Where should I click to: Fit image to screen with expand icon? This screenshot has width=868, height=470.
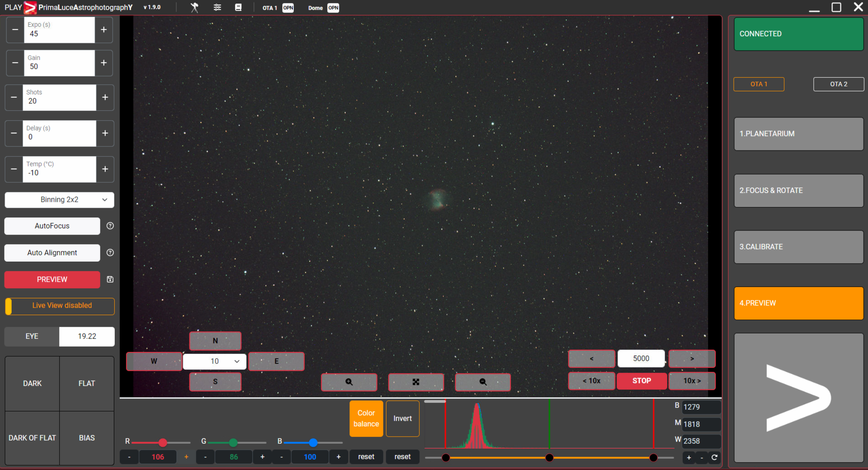coord(415,382)
